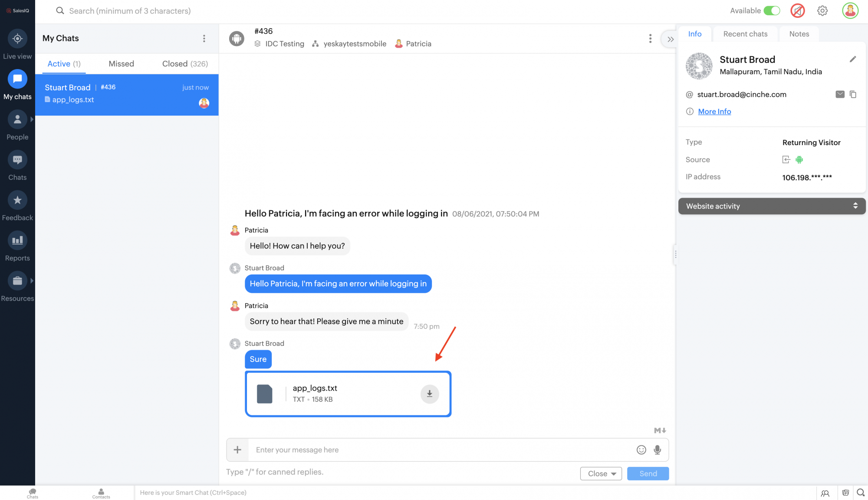
Task: Download the app_logs.txt attachment
Action: coord(429,394)
